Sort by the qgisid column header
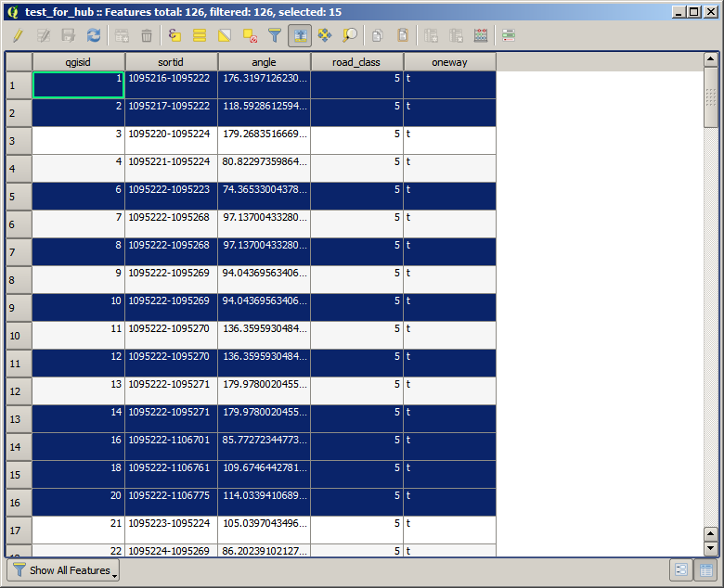 [79, 62]
